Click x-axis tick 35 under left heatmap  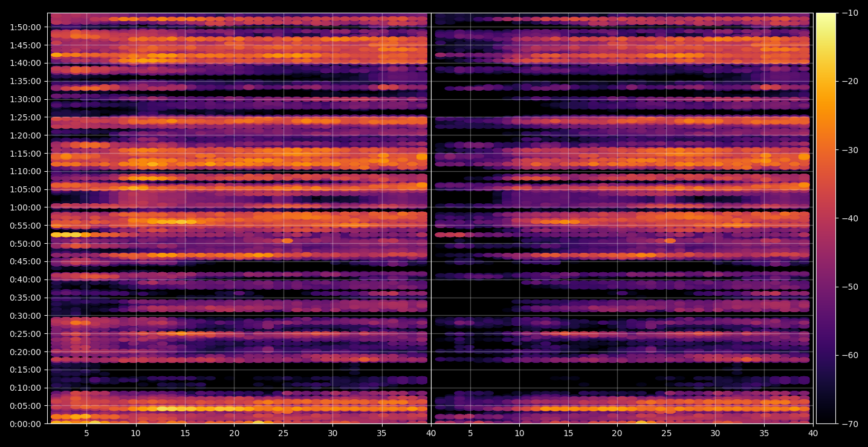(x=382, y=434)
